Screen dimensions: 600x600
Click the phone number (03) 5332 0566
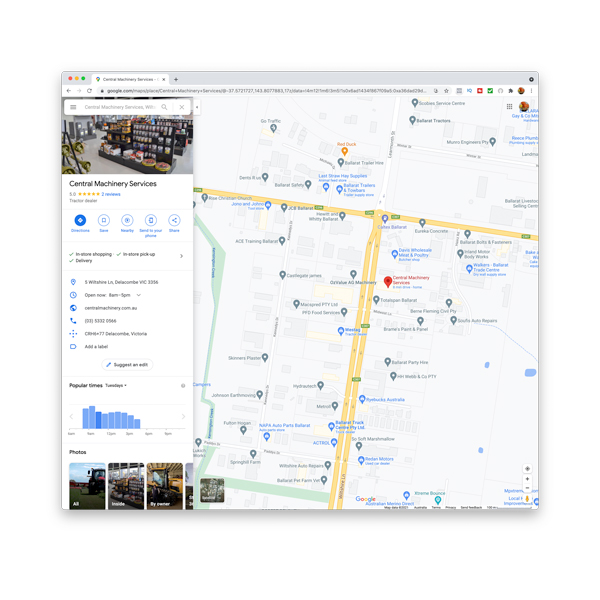pyautogui.click(x=100, y=321)
